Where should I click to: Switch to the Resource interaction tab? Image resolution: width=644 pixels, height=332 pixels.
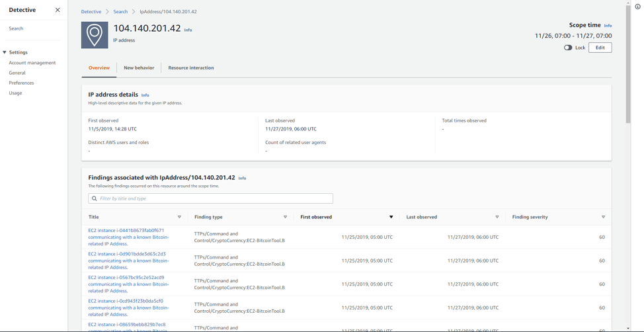point(191,68)
